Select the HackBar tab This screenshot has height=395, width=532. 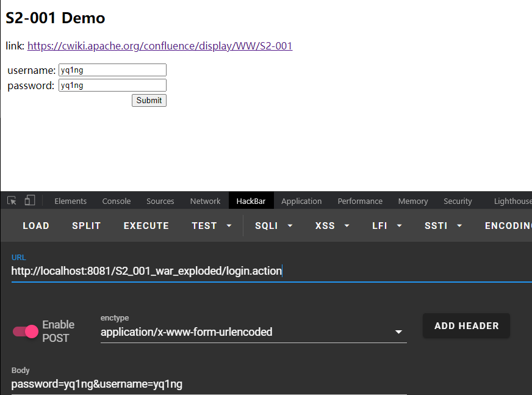pos(251,201)
